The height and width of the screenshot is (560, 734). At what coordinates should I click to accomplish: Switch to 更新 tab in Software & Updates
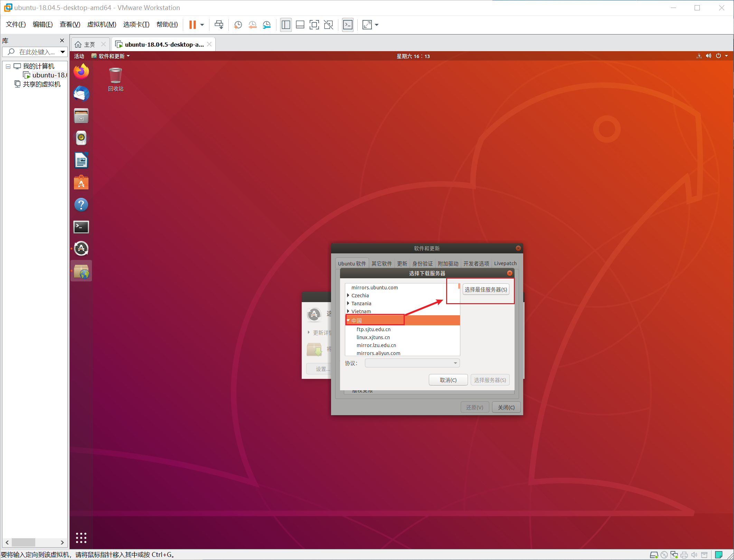pos(402,263)
